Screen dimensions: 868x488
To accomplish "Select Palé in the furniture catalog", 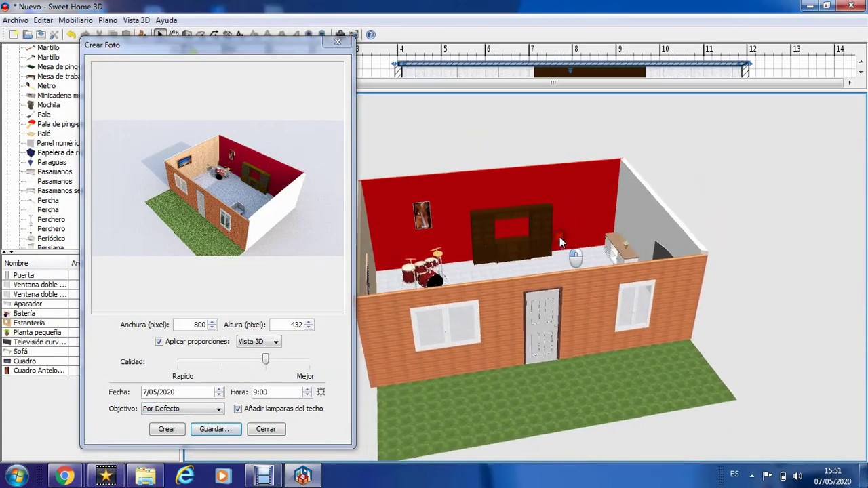I will [x=43, y=134].
